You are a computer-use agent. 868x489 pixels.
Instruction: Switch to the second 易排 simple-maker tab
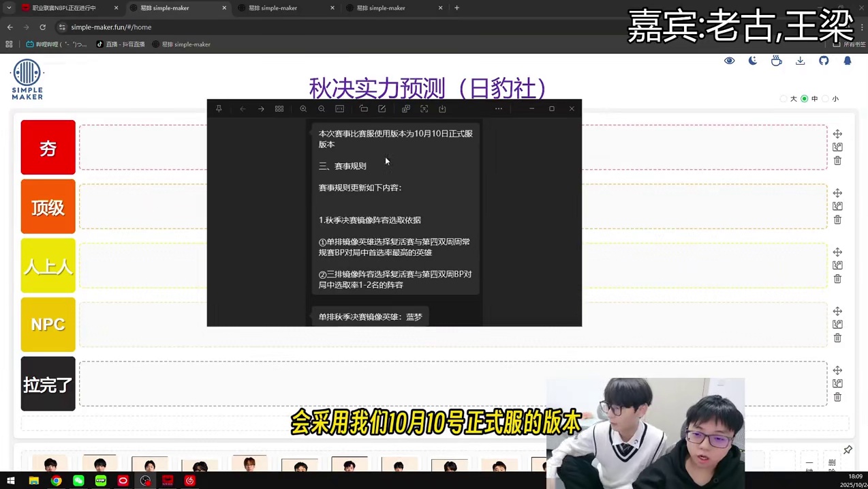click(273, 8)
